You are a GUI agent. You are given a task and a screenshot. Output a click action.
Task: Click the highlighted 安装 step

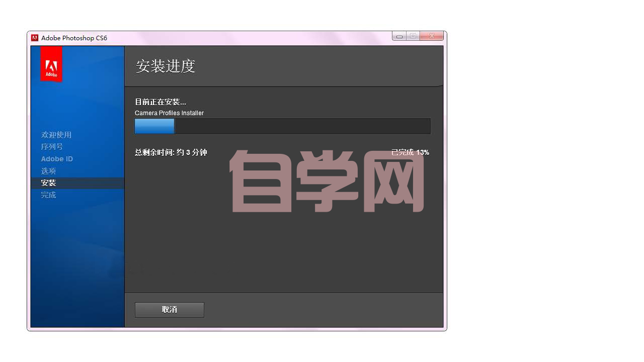[49, 183]
